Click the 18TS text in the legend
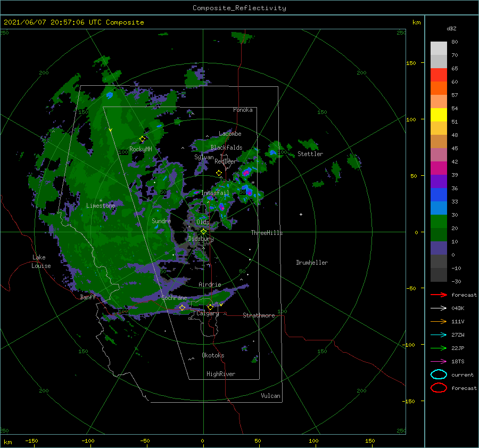Image resolution: width=479 pixels, height=448 pixels. click(x=458, y=362)
